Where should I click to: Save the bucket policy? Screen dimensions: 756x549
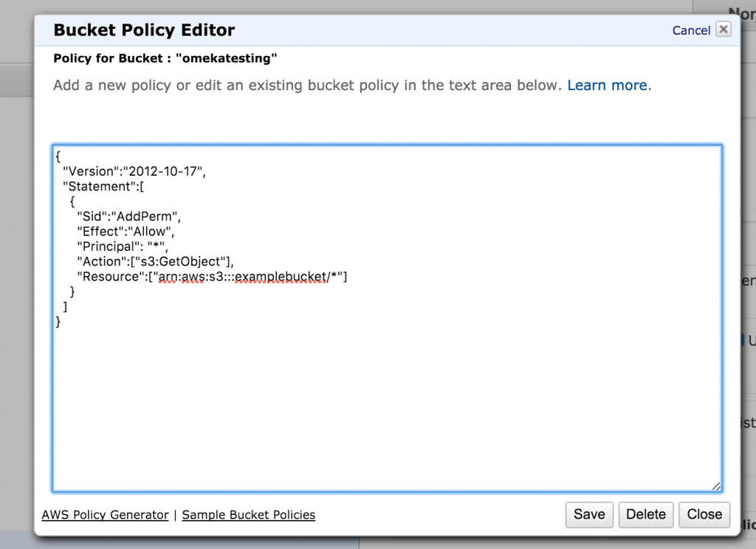589,514
